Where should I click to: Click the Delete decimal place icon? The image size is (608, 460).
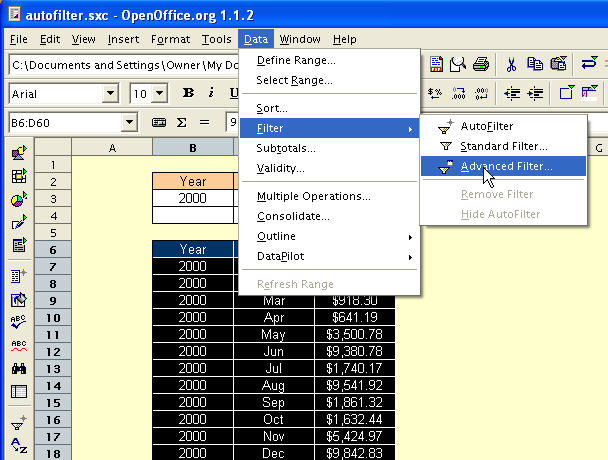(x=482, y=93)
